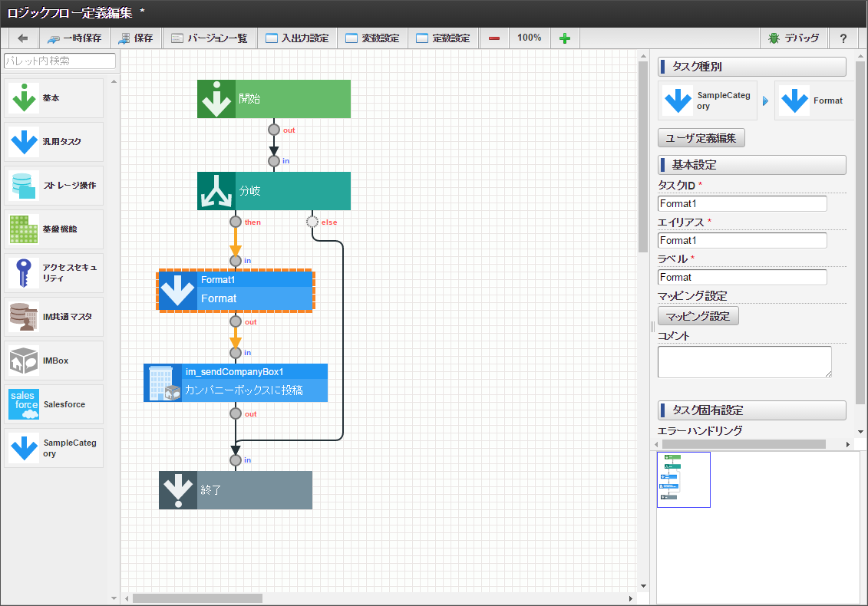Collapse the 基本設定 section header

click(x=751, y=164)
